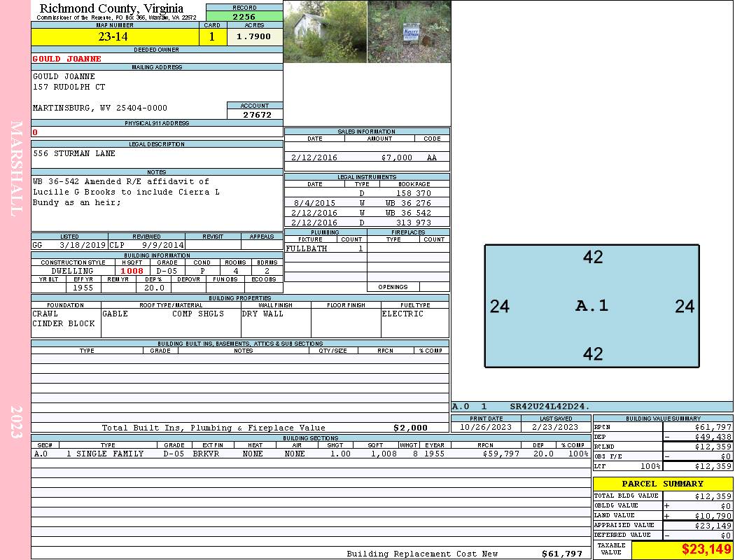Click the record number 2256
Viewport: 735px width, 560px height.
click(x=244, y=16)
